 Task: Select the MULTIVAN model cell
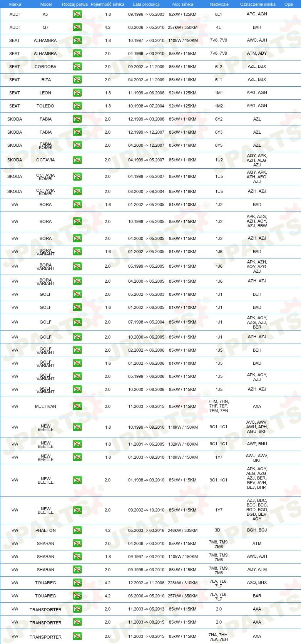point(45,406)
